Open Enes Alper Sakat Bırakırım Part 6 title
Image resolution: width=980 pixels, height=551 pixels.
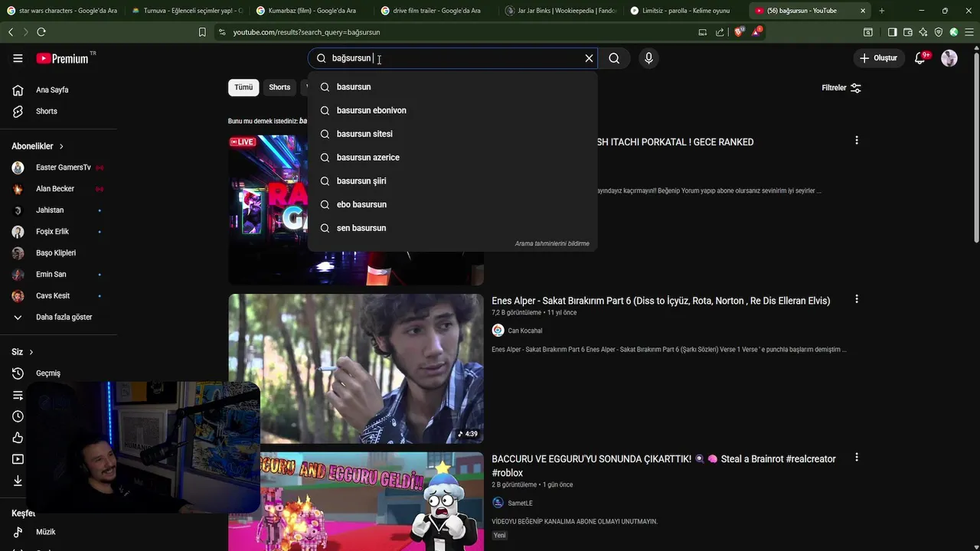661,301
